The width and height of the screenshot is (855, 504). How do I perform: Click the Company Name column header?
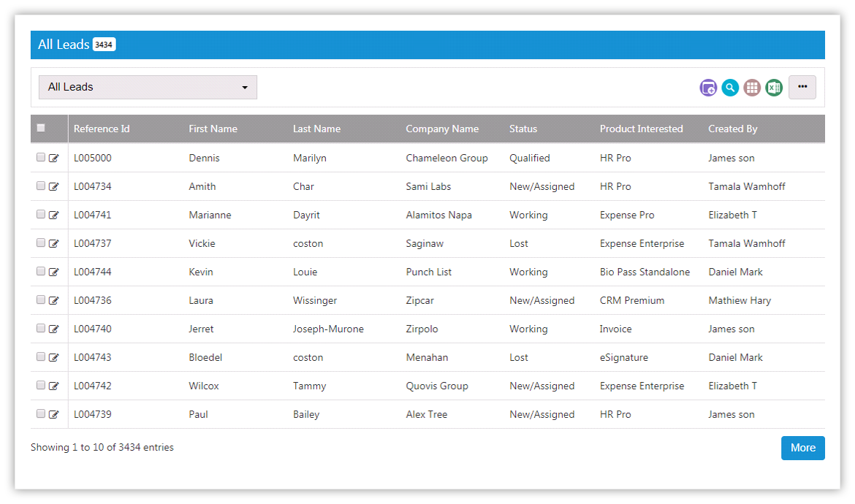[442, 129]
